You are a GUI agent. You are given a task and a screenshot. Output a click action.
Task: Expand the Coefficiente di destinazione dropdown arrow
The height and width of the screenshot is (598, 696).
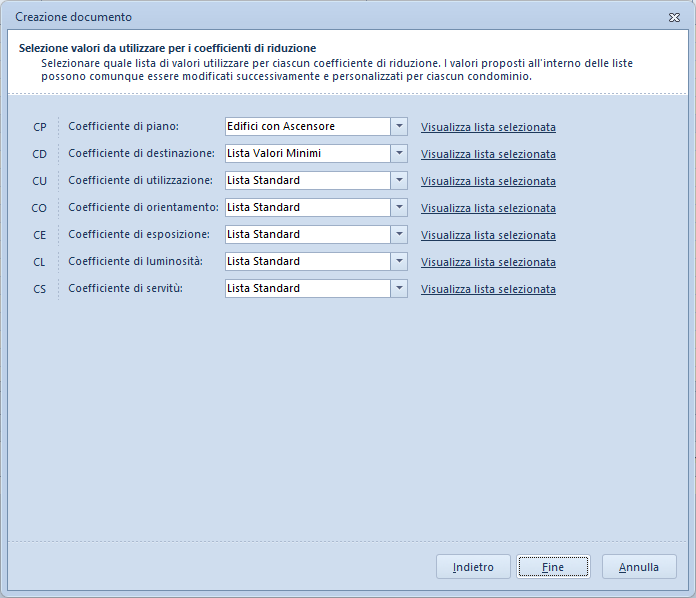tap(399, 154)
